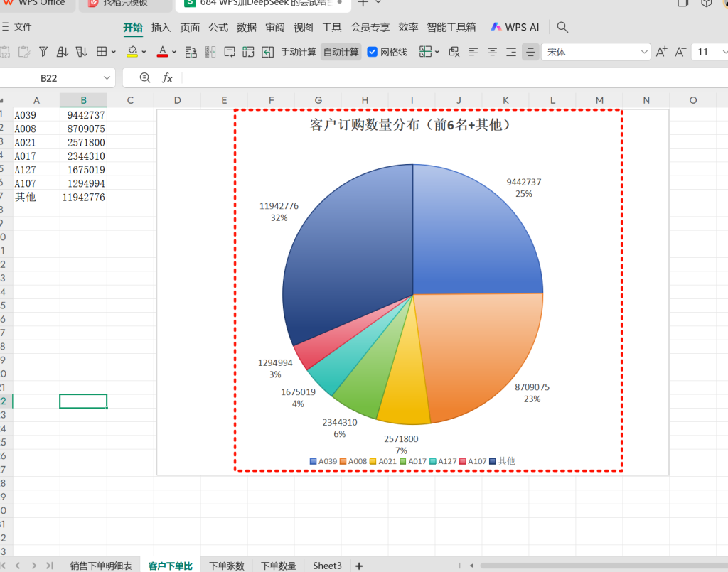Click the 手动计算 button

(x=298, y=52)
